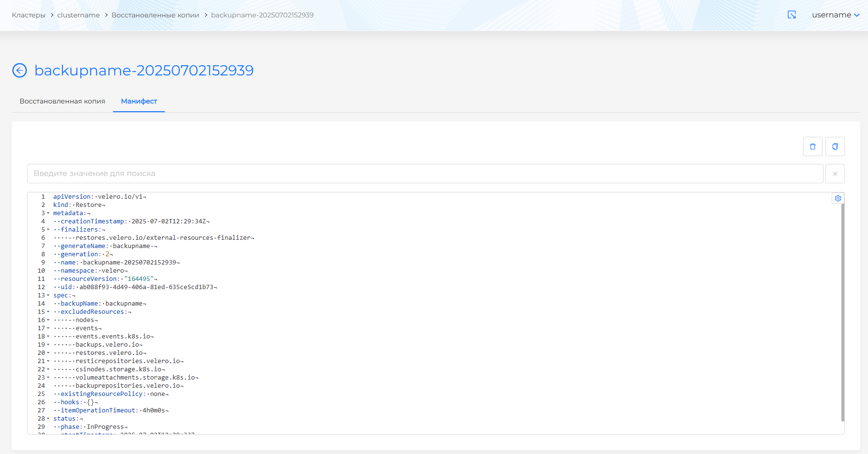This screenshot has width=868, height=454.
Task: Click the delete manifest trash icon
Action: tap(813, 146)
